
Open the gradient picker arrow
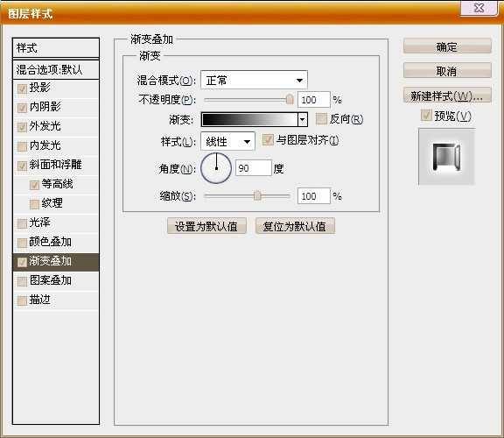click(x=302, y=120)
